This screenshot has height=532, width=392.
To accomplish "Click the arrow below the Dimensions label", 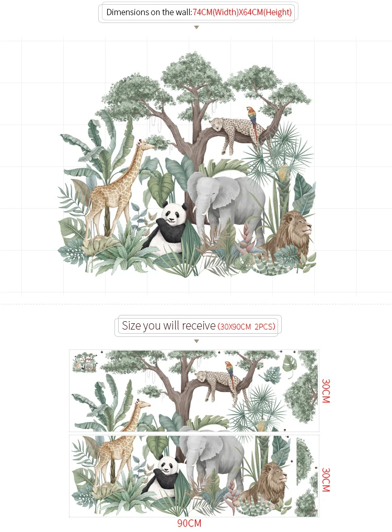I will (197, 28).
